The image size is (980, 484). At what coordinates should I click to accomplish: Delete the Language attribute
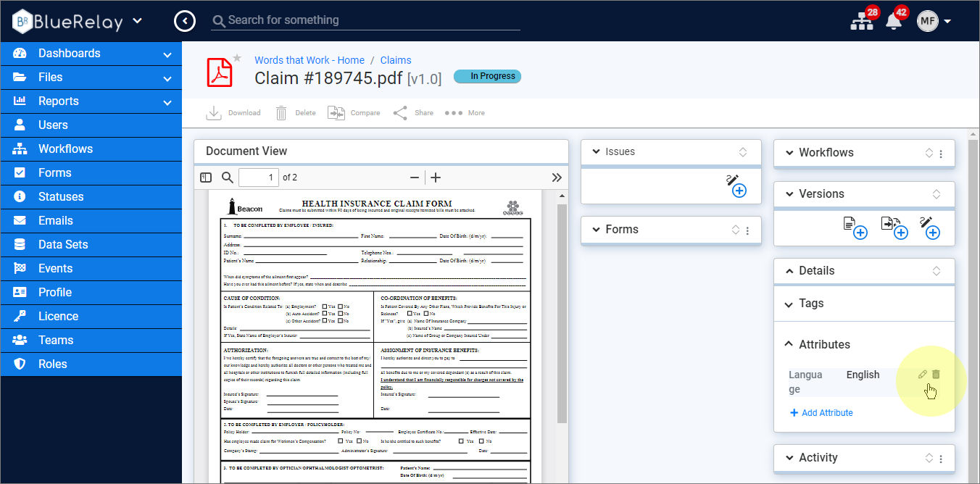point(936,375)
